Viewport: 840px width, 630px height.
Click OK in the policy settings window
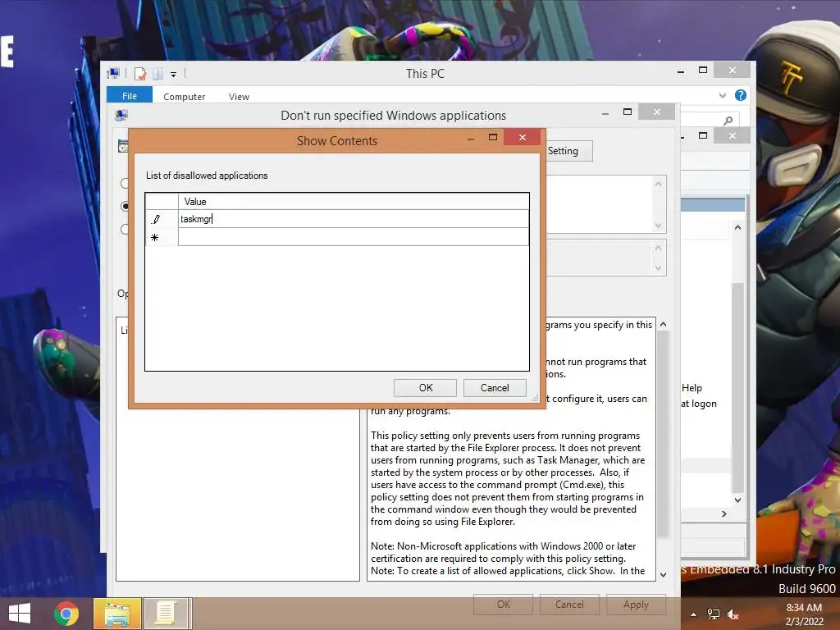point(503,605)
